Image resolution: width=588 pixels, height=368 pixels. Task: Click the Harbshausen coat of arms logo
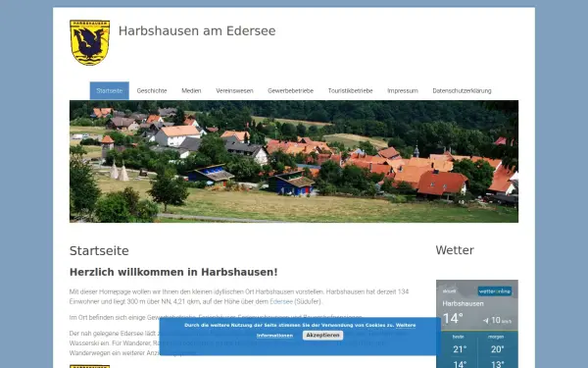click(89, 42)
